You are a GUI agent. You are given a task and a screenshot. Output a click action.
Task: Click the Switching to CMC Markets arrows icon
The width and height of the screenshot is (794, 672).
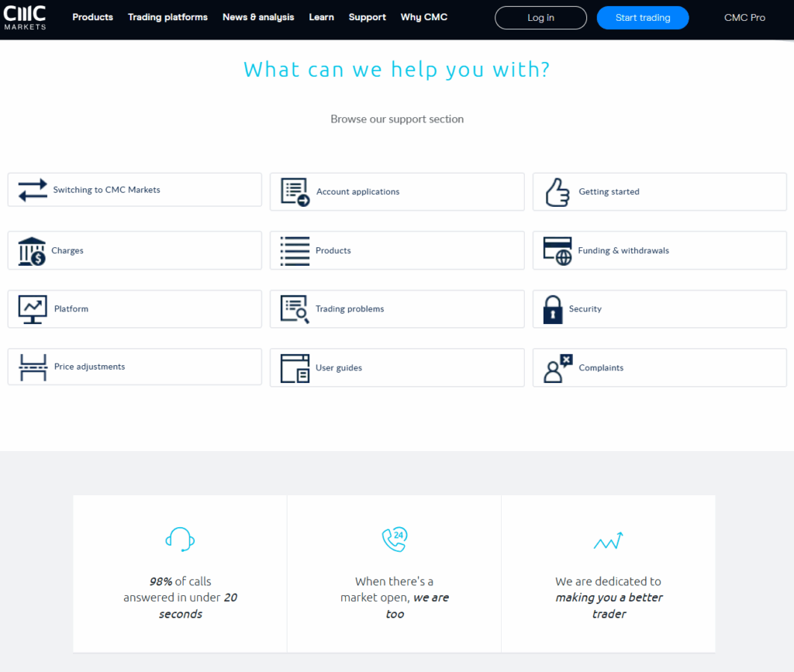33,190
